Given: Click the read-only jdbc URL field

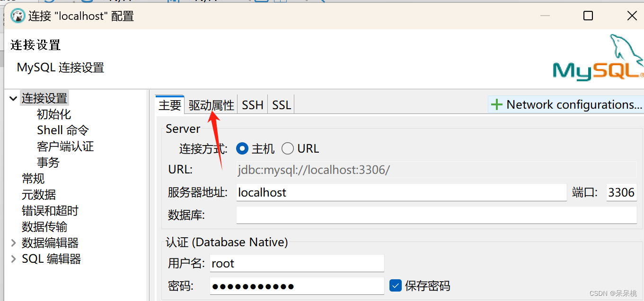Looking at the screenshot, I should click(436, 170).
